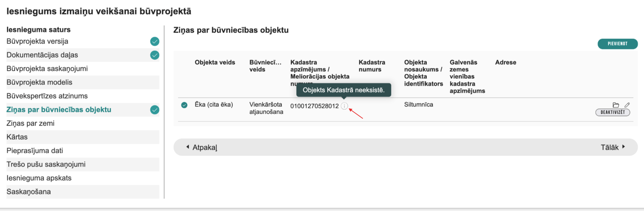Click the Objekta nosaukums / Objekta identifikators header

[x=424, y=73]
